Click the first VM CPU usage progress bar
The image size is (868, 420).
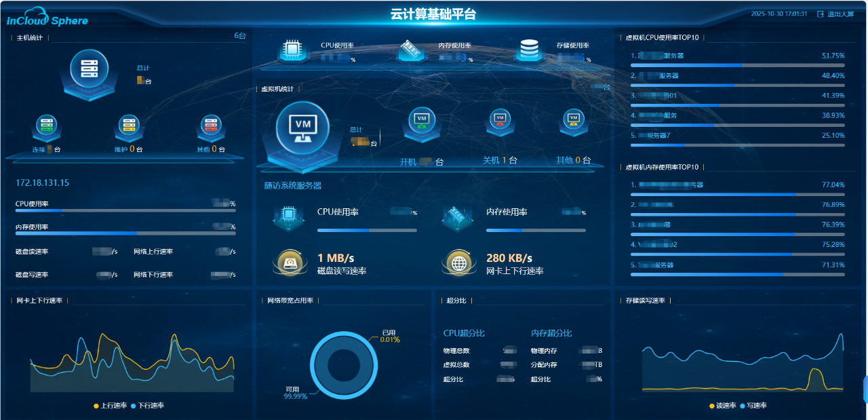click(x=737, y=65)
